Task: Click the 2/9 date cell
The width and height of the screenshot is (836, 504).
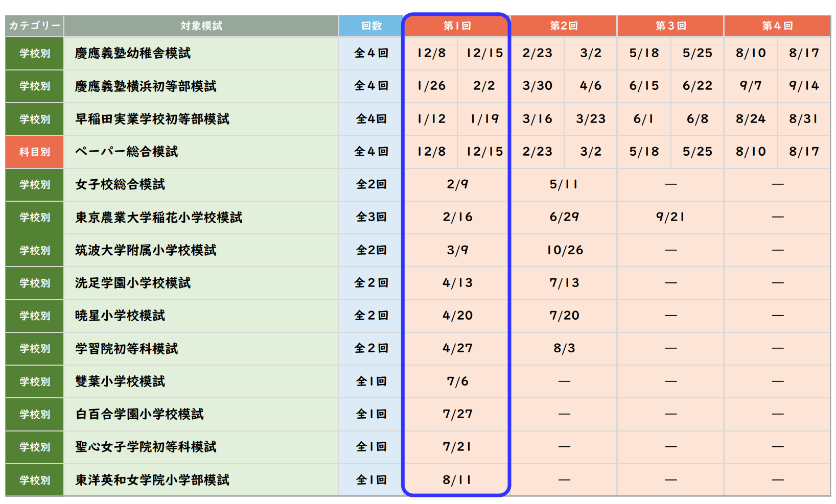Action: 457,184
